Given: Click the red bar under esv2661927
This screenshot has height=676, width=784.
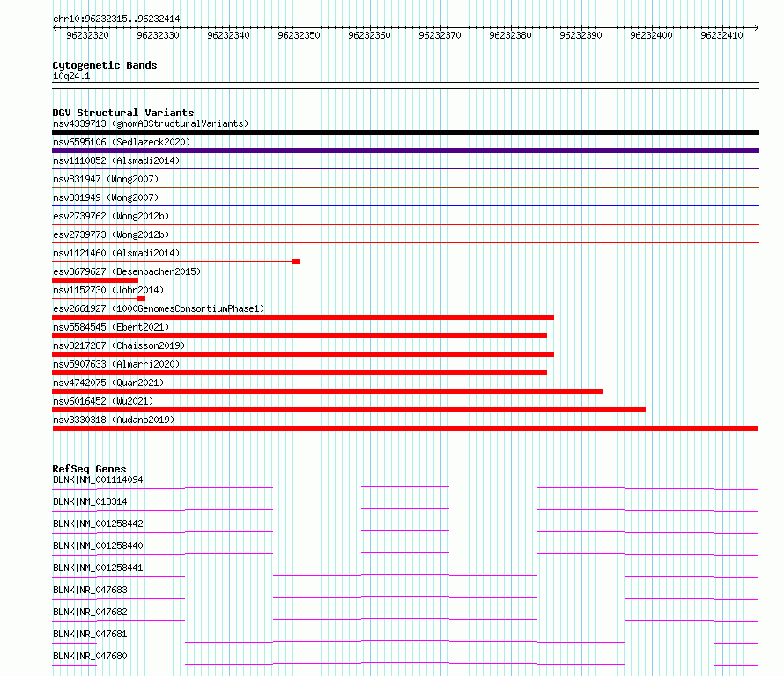Looking at the screenshot, I should point(303,317).
